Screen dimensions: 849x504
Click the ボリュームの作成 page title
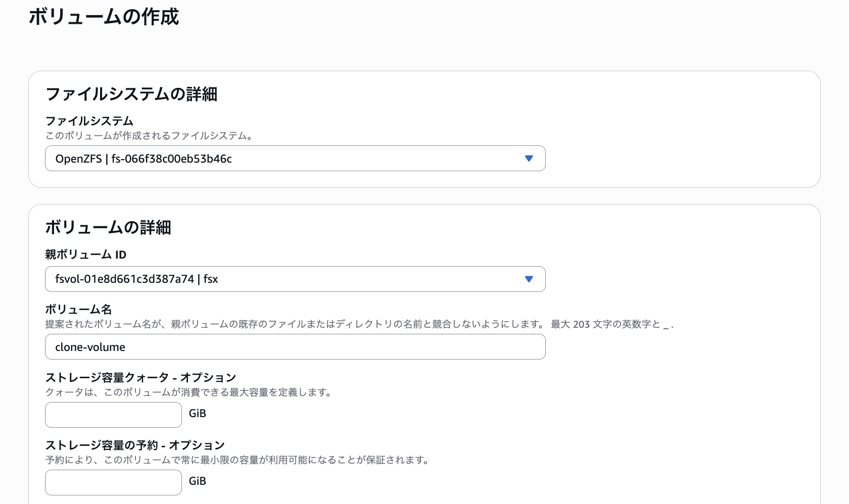(x=104, y=17)
